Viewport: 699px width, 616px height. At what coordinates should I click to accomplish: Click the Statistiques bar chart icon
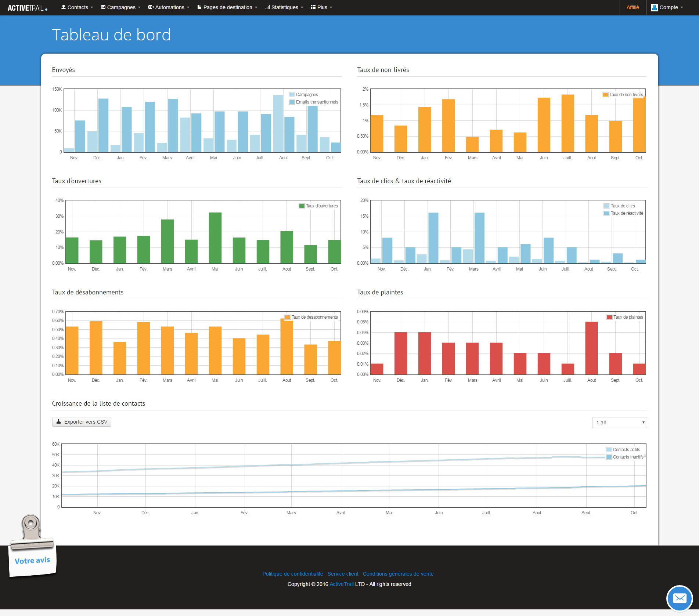[267, 7]
